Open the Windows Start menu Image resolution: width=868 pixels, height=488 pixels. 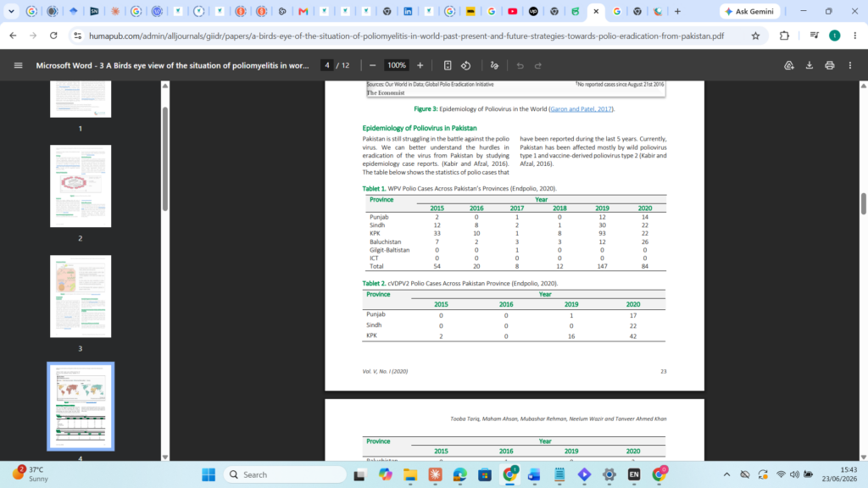(209, 474)
